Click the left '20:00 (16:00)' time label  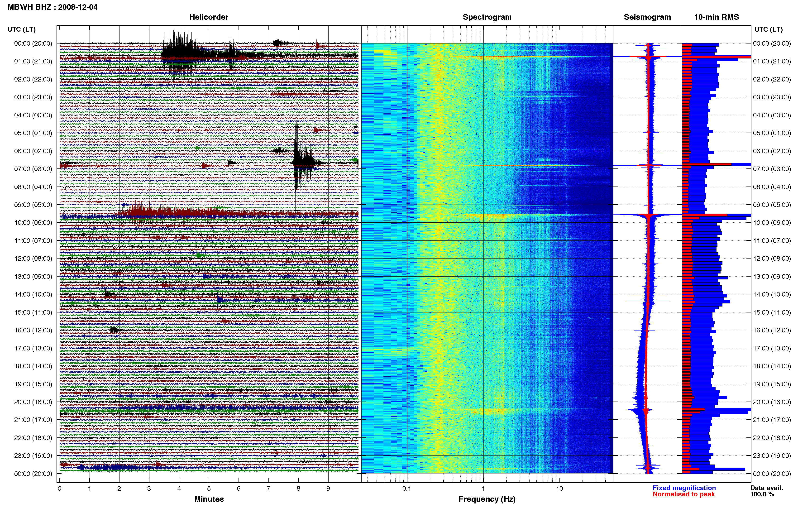pyautogui.click(x=33, y=402)
